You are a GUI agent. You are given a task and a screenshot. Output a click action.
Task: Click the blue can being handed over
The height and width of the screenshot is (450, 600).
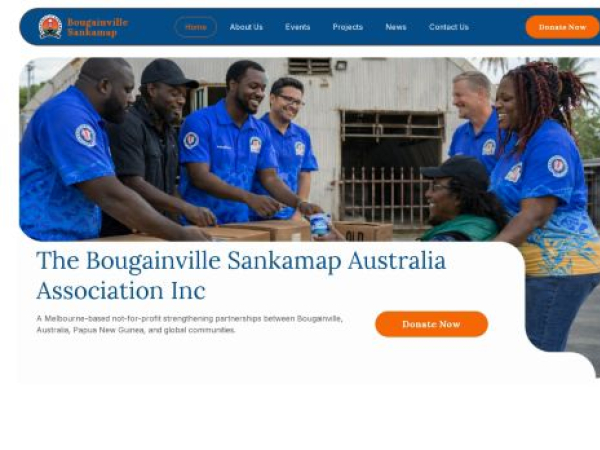tap(321, 224)
